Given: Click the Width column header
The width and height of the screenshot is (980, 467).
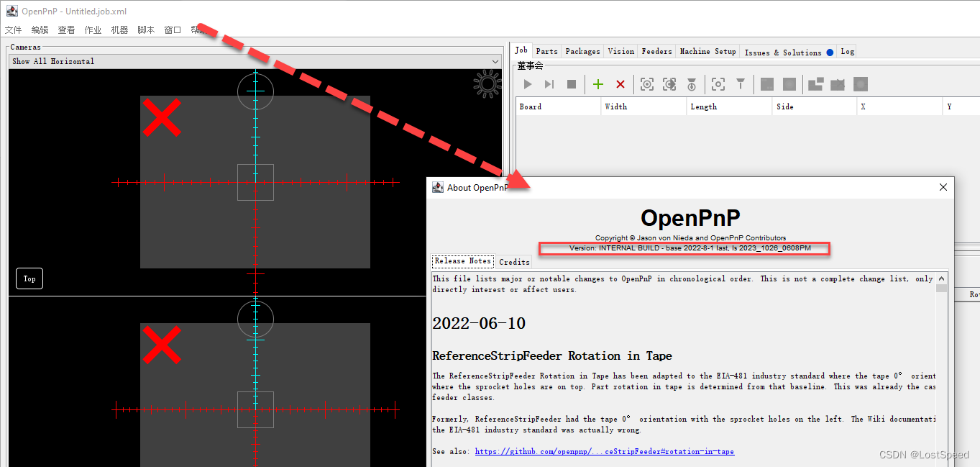Looking at the screenshot, I should [644, 106].
